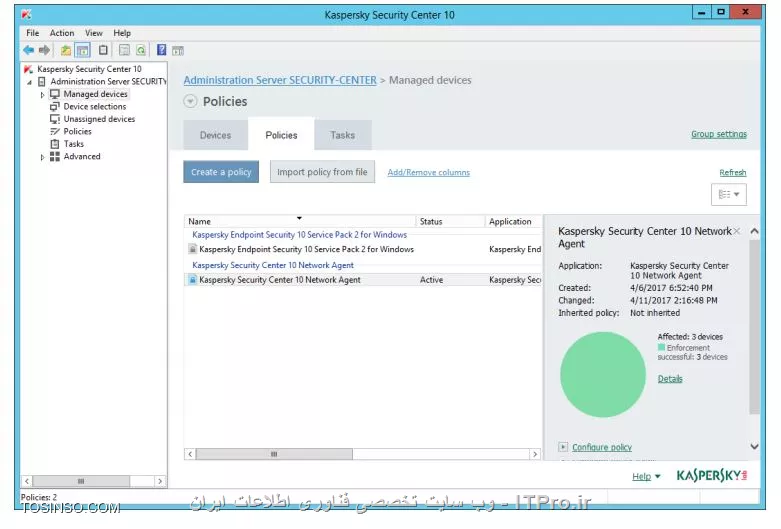This screenshot has height=529, width=781.
Task: Click the play icon beside Configure policy
Action: [x=563, y=447]
